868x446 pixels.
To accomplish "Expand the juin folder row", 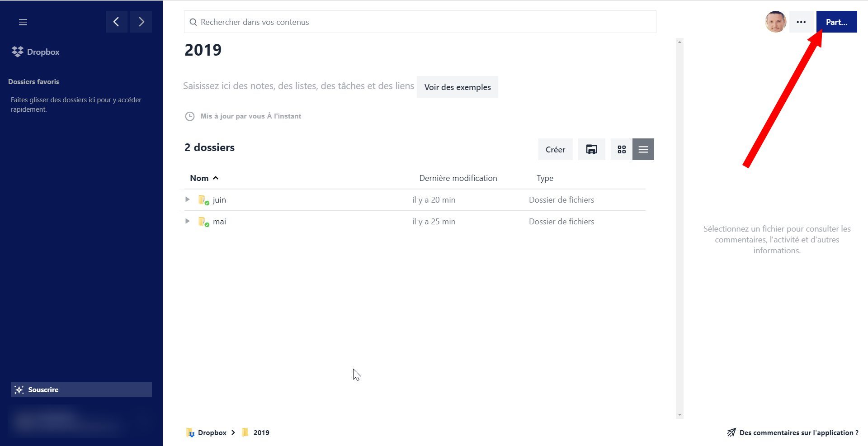I will [x=187, y=199].
